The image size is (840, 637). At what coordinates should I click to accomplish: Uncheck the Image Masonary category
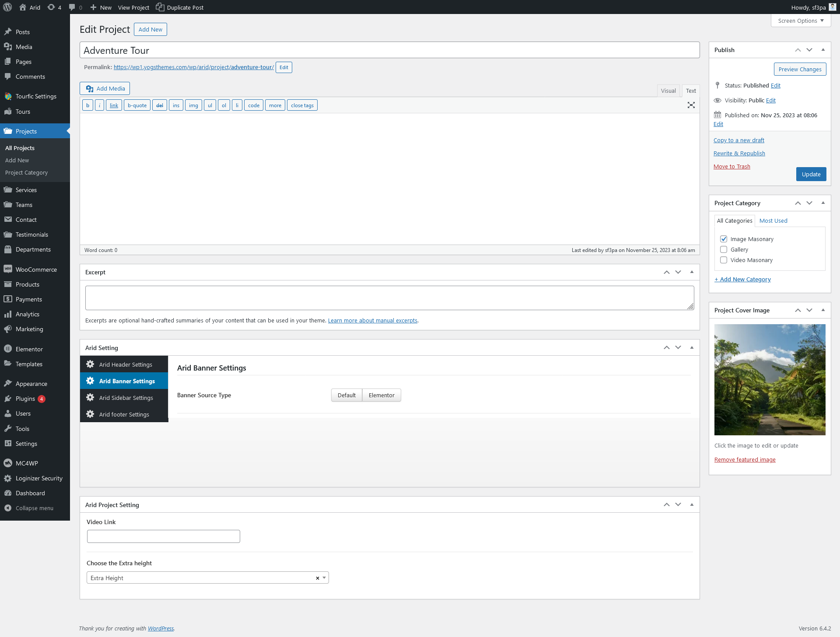point(724,239)
